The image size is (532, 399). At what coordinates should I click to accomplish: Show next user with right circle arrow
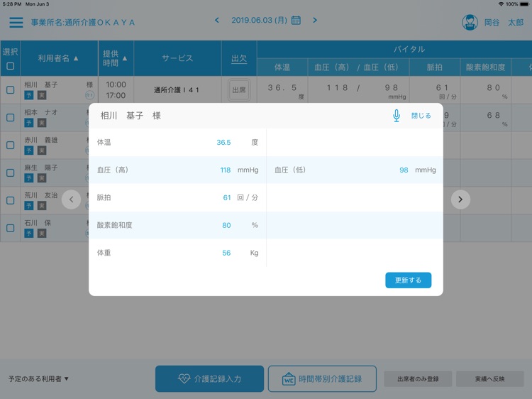point(460,199)
